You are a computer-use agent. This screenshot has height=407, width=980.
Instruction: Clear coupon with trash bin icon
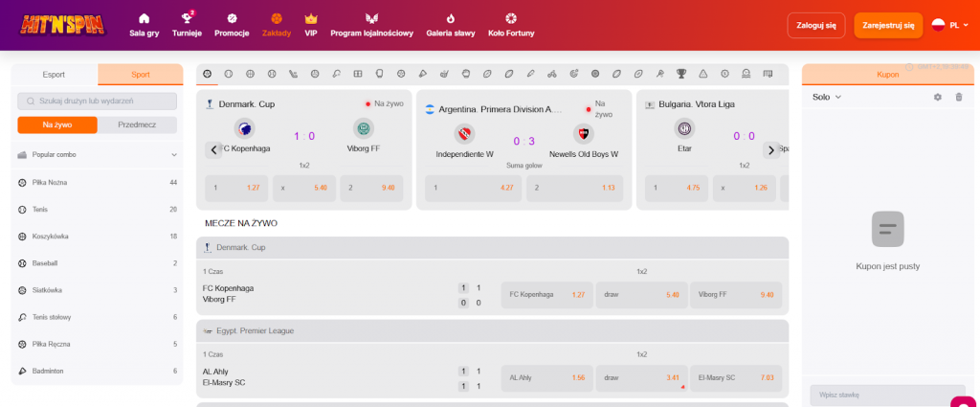tap(959, 97)
